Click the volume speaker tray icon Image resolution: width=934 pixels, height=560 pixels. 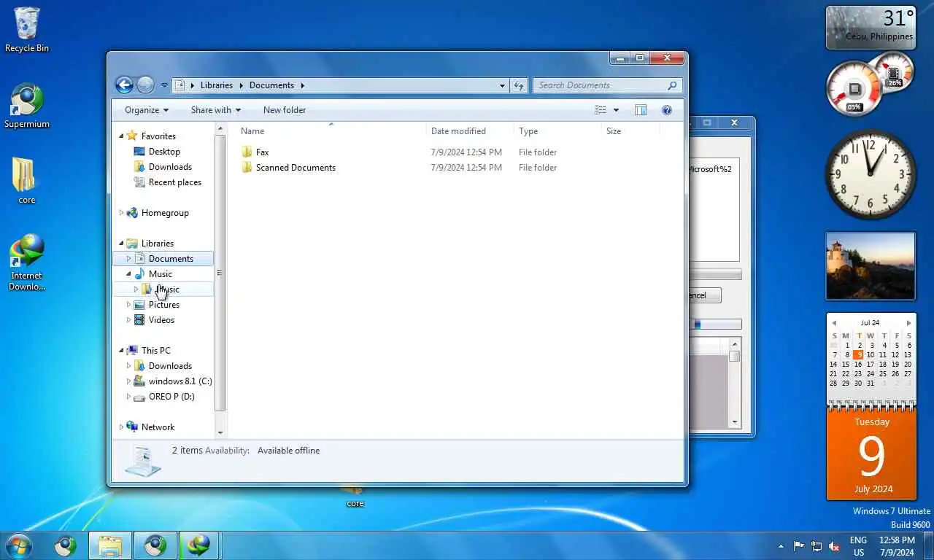click(834, 546)
